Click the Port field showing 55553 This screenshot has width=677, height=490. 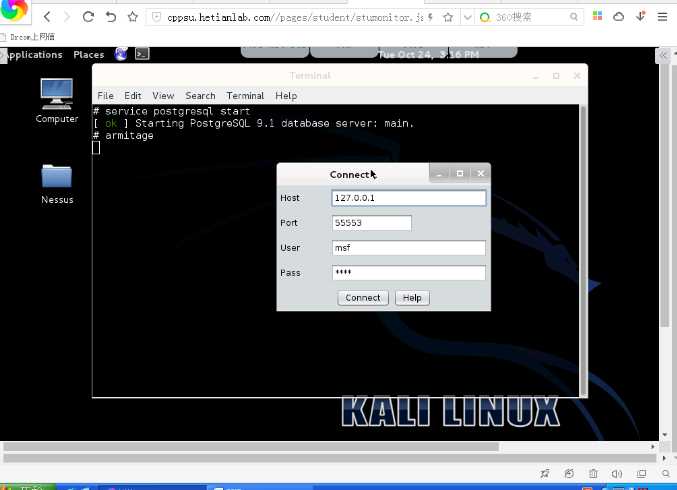[x=371, y=223]
